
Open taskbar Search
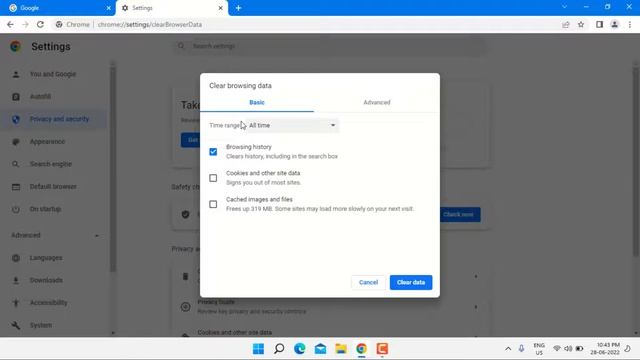click(x=279, y=349)
